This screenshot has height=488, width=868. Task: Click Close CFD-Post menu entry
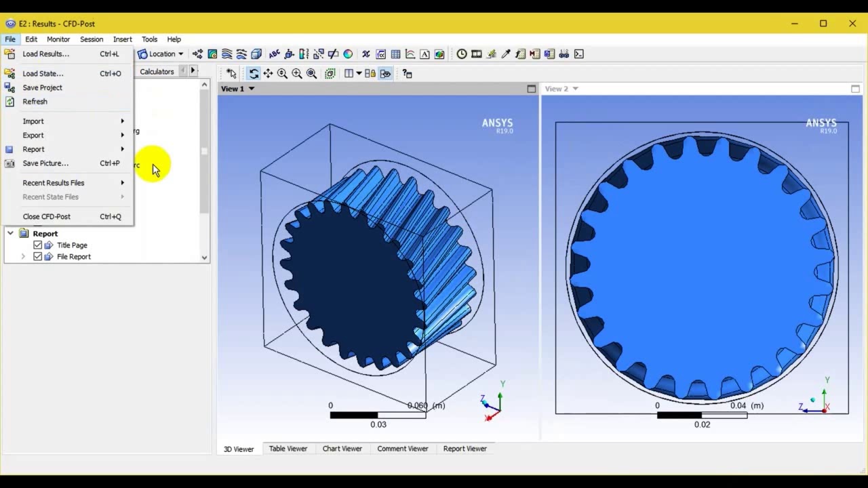click(x=68, y=217)
